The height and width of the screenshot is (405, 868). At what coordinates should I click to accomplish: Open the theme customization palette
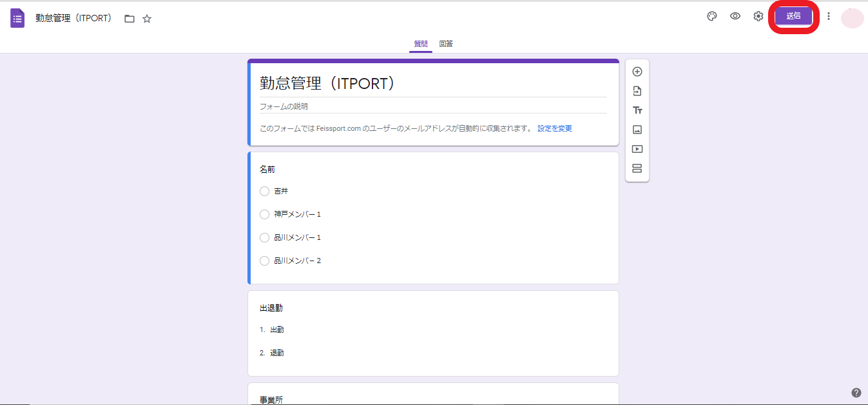712,17
